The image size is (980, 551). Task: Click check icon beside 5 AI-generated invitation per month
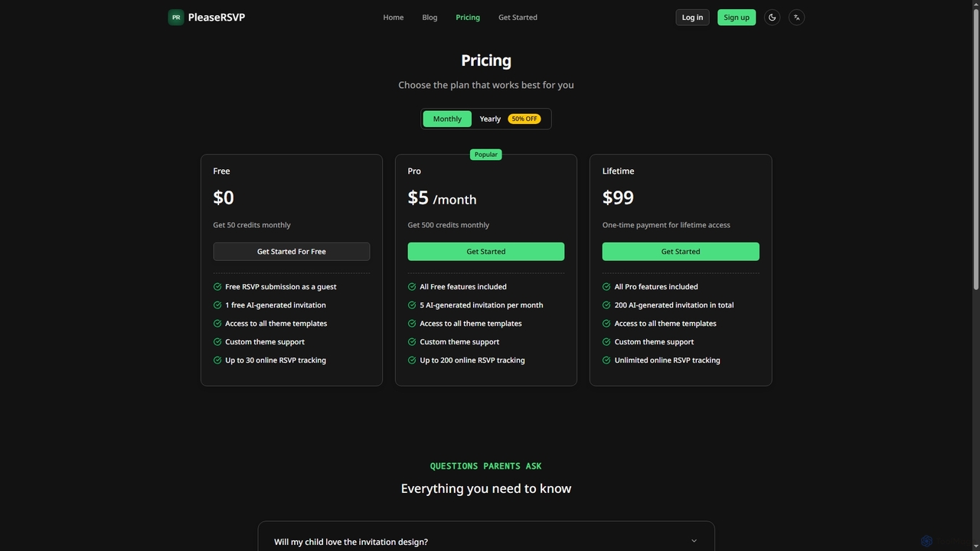tap(412, 305)
